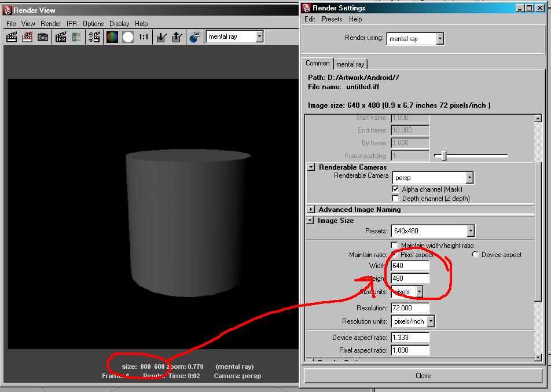Open the Render using dropdown
This screenshot has width=551, height=392.
(415, 39)
